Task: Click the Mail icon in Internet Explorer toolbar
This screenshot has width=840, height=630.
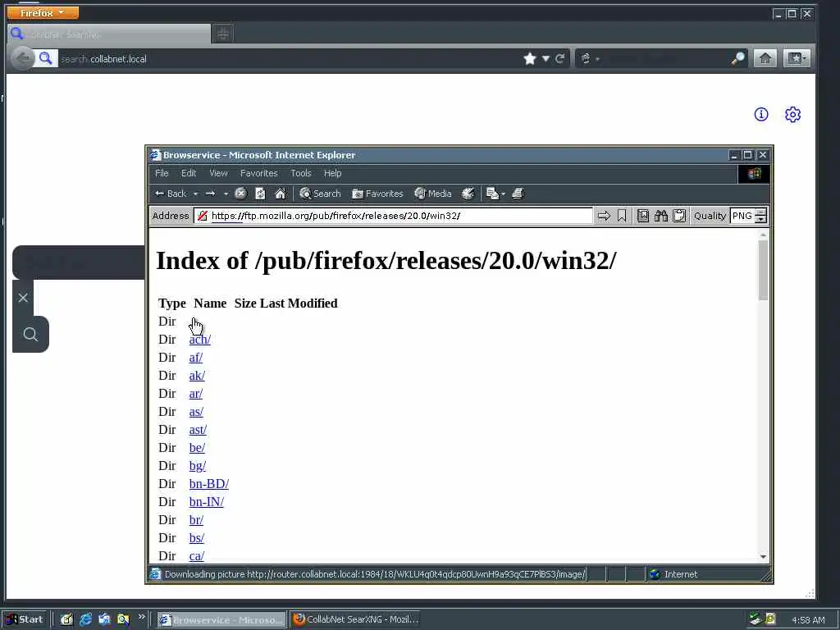Action: click(x=492, y=194)
